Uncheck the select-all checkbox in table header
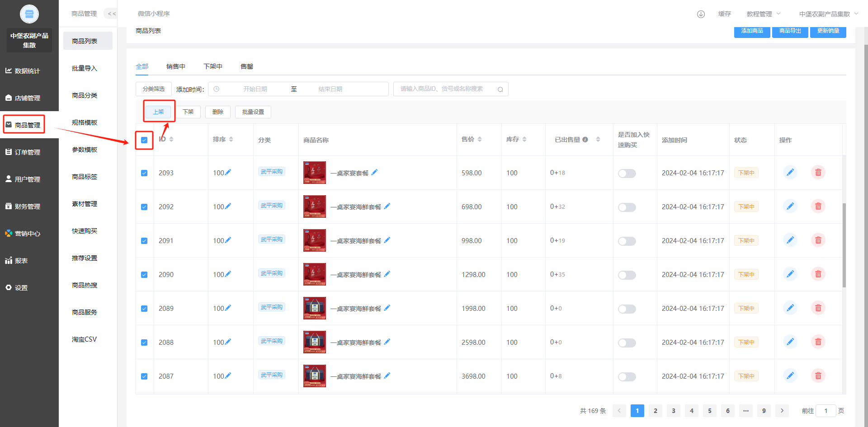Screen dimensions: 868x427 point(144,140)
